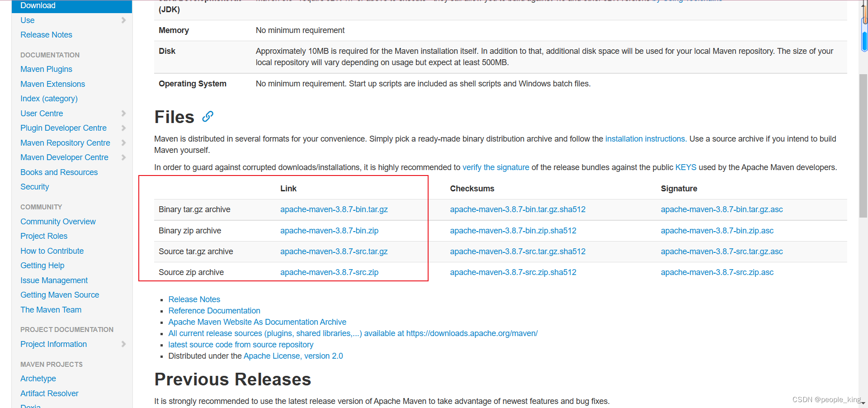This screenshot has height=408, width=868.
Task: Open apache-maven-3.8.7-src.tar.gz.asc signature
Action: coord(722,251)
